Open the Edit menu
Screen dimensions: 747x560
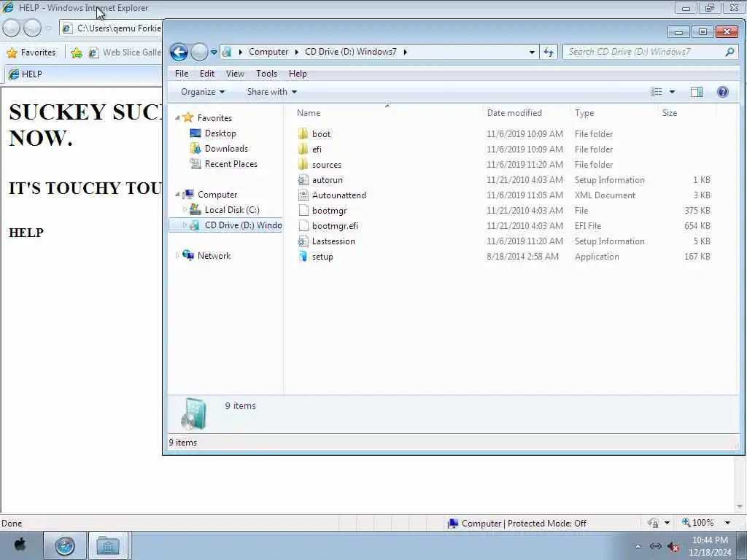[206, 74]
